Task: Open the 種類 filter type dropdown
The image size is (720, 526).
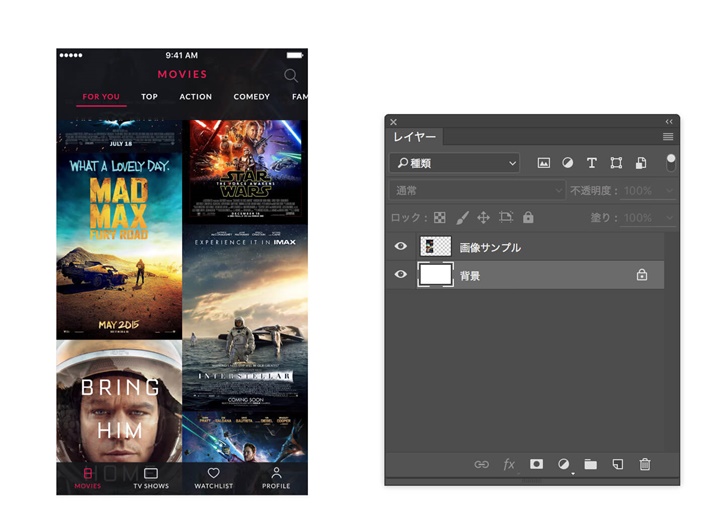Action: point(455,163)
